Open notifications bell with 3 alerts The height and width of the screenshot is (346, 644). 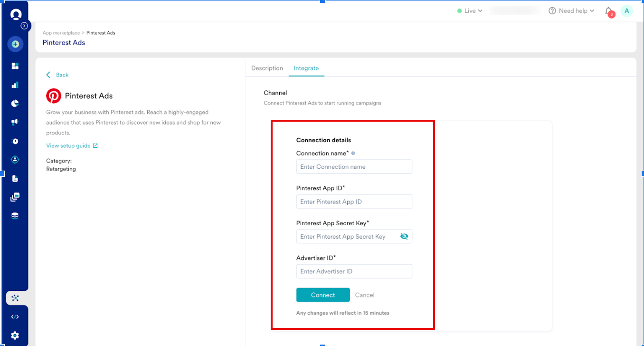click(x=609, y=11)
